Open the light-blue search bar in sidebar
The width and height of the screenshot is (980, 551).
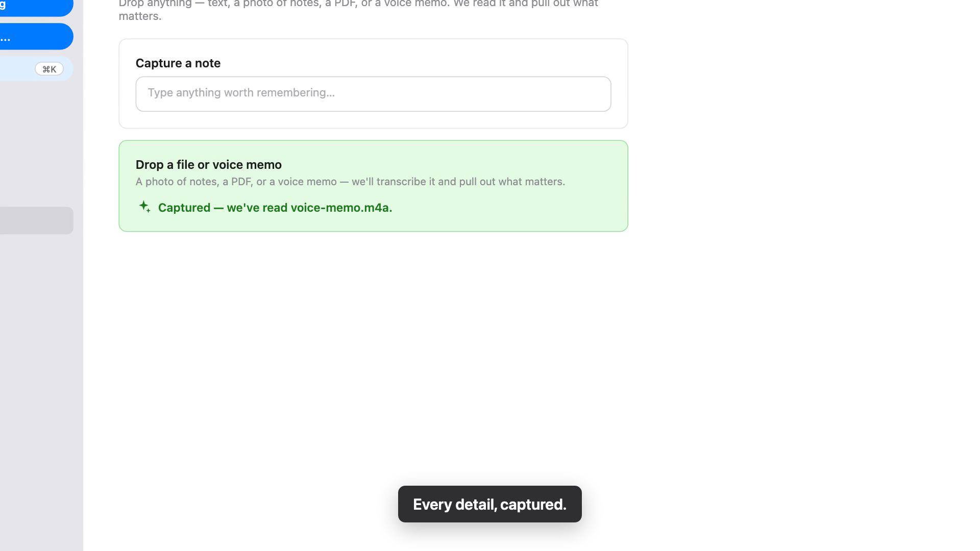36,69
